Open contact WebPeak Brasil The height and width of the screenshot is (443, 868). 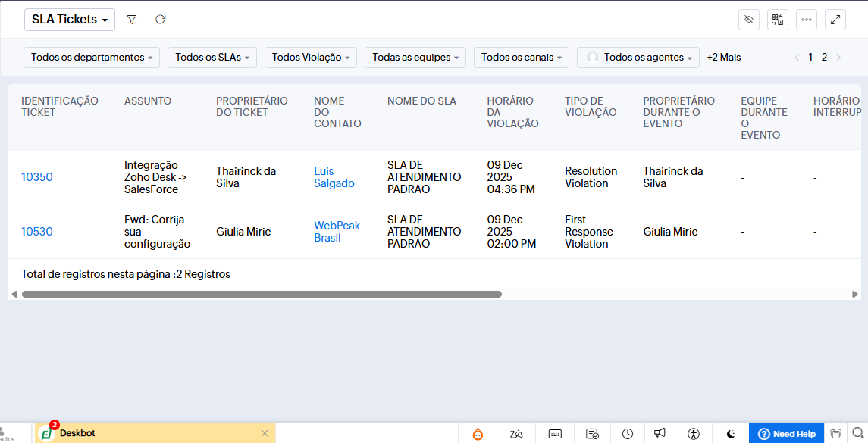(337, 232)
